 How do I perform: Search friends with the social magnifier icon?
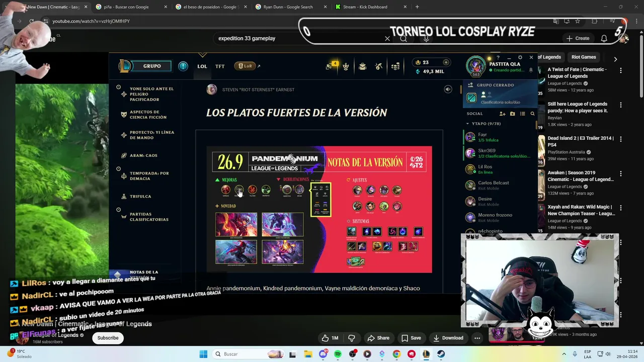[532, 114]
